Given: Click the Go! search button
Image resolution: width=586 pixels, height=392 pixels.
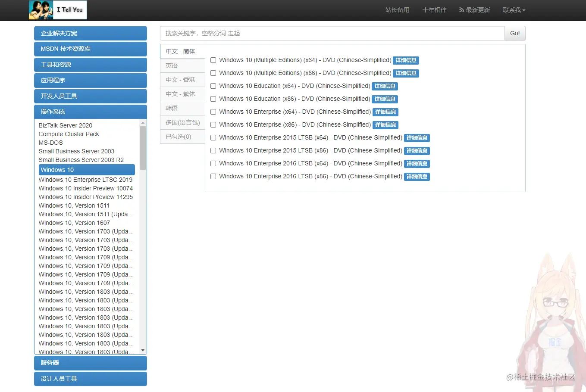Looking at the screenshot, I should 515,33.
